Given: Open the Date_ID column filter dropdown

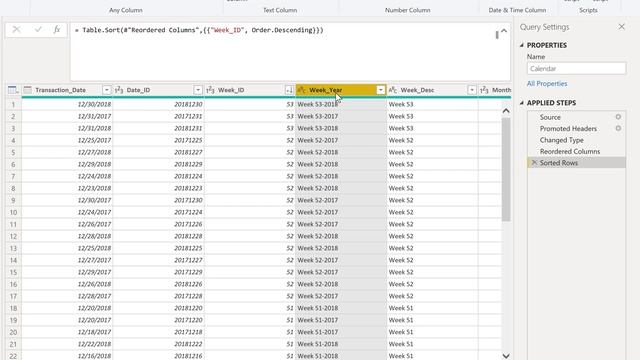Looking at the screenshot, I should click(198, 90).
